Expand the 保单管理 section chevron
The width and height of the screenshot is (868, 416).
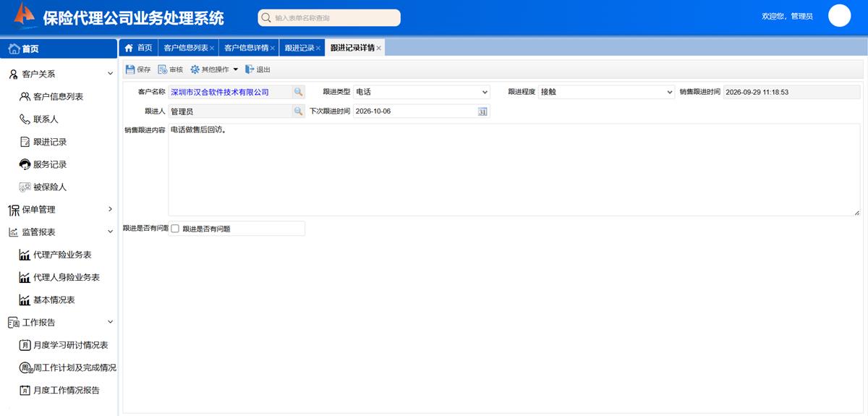(110, 209)
